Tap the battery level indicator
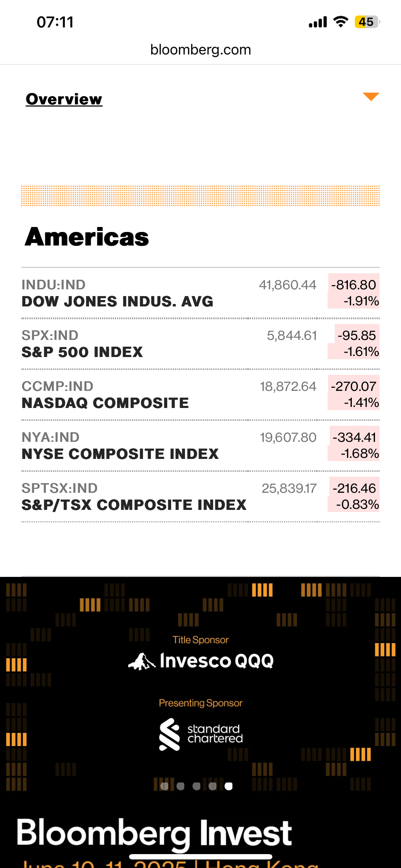 click(367, 22)
